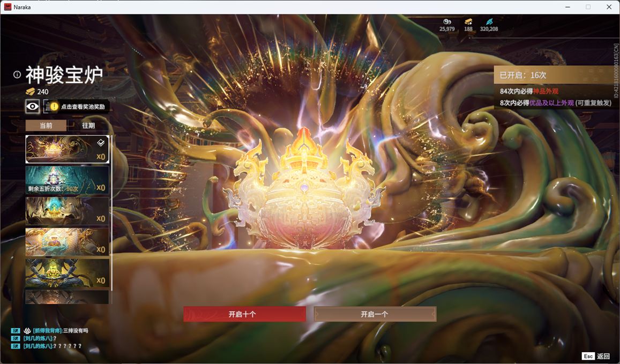Select the first golden furnace thumbnail
Screen dimensions: 620x364
coord(67,149)
